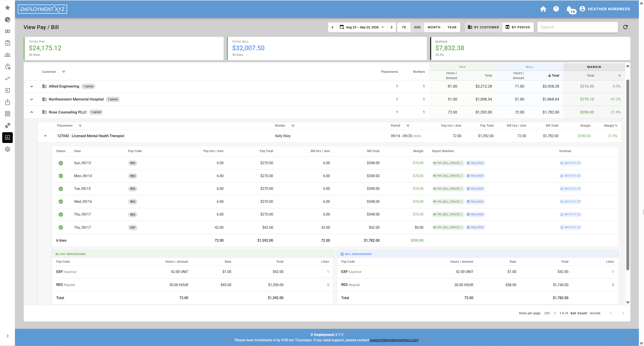
Task: Open the home icon in header
Action: coord(543,9)
